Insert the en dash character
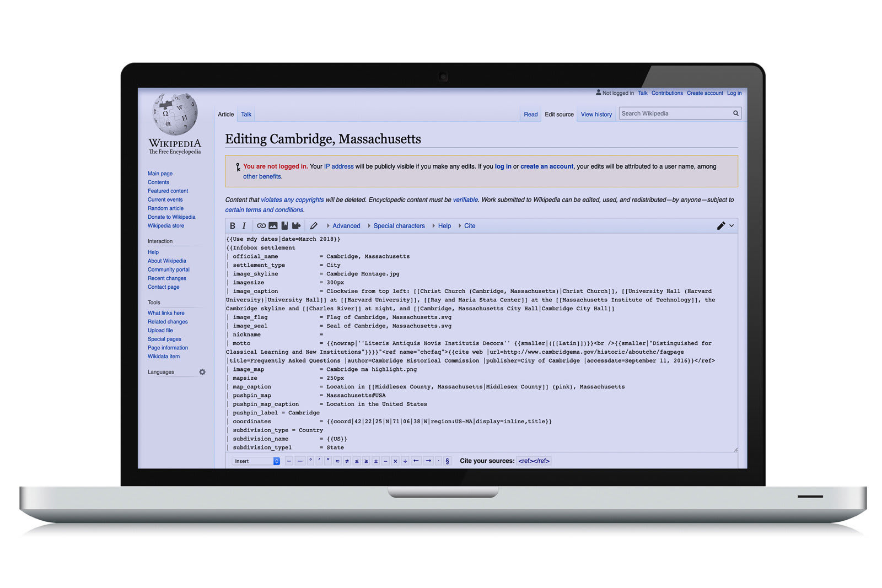 [x=289, y=461]
